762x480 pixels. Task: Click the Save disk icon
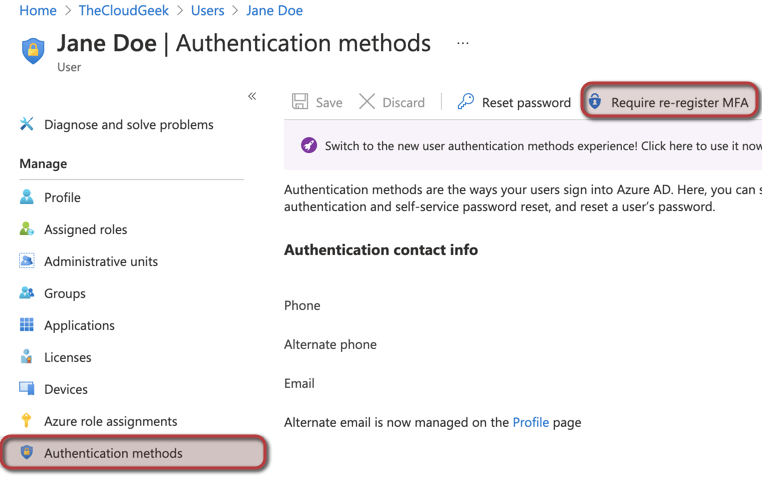coord(300,102)
